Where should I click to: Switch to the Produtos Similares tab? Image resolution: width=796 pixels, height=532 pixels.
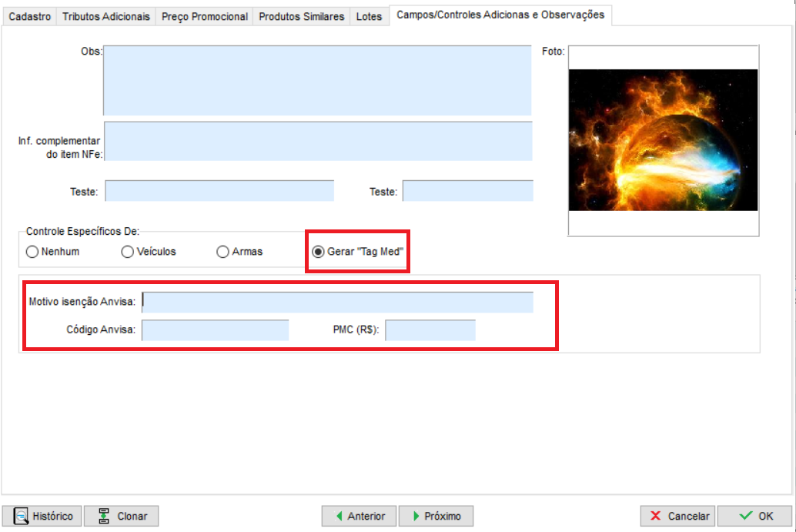tap(302, 16)
